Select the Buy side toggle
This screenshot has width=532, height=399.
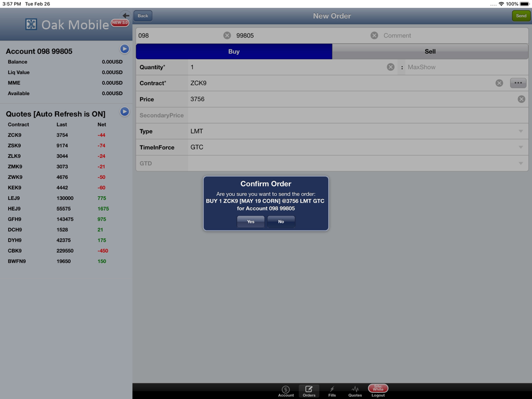tap(234, 52)
